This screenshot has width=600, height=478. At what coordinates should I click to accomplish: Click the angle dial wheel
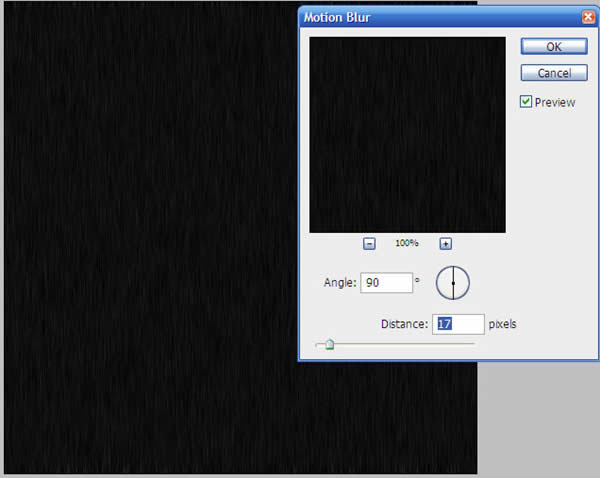pyautogui.click(x=453, y=283)
